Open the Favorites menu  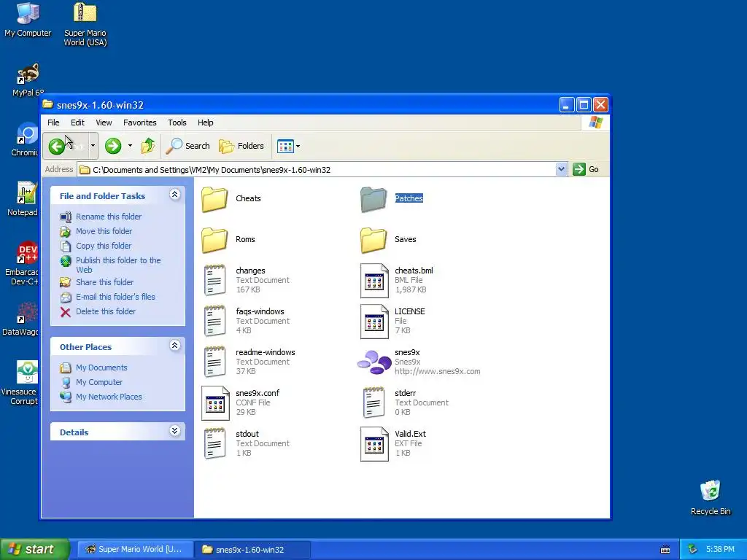click(139, 122)
